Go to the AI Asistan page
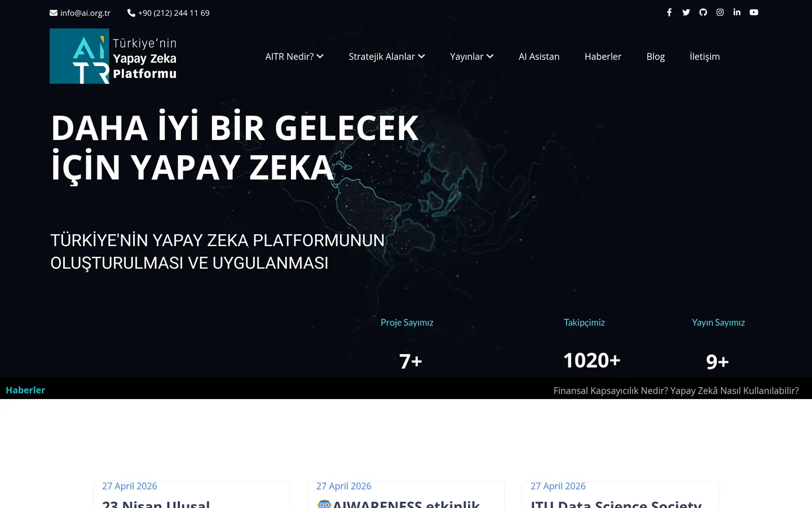812x508 pixels. [539, 56]
